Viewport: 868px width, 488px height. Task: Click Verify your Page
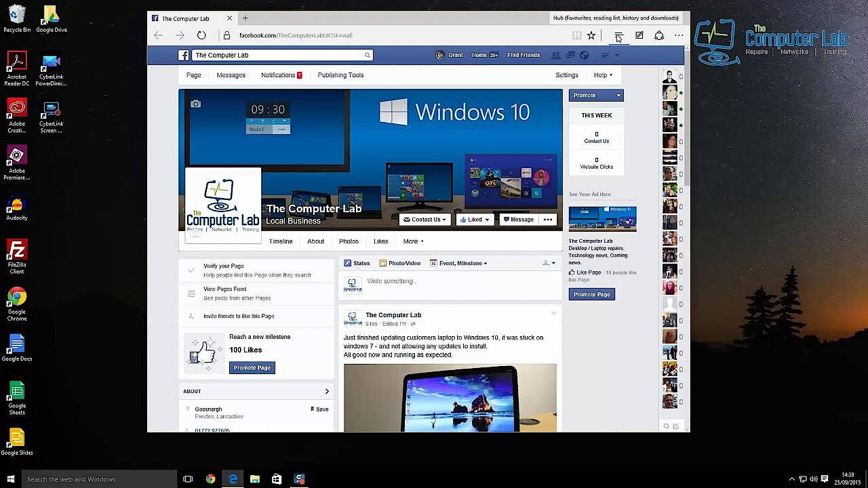(x=223, y=266)
